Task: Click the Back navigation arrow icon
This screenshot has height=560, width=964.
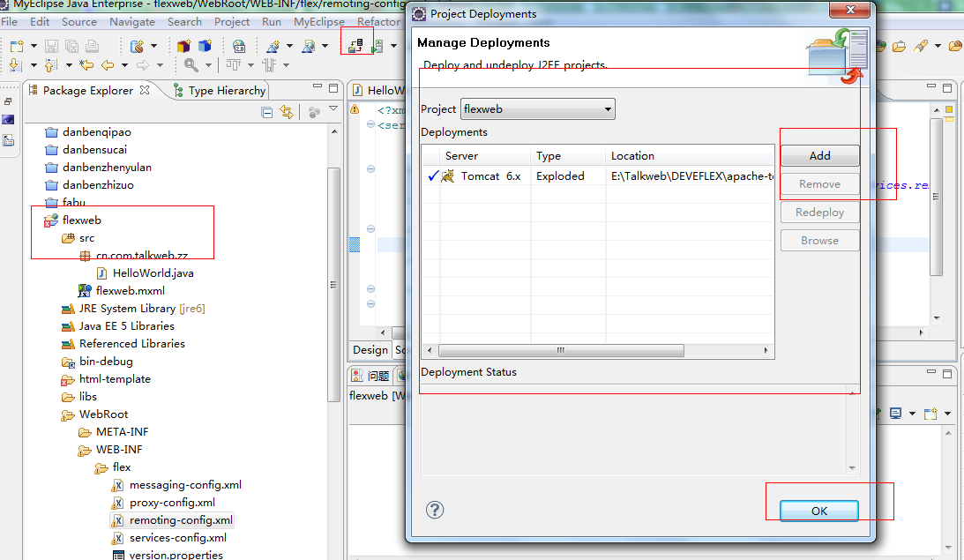Action: [108, 64]
